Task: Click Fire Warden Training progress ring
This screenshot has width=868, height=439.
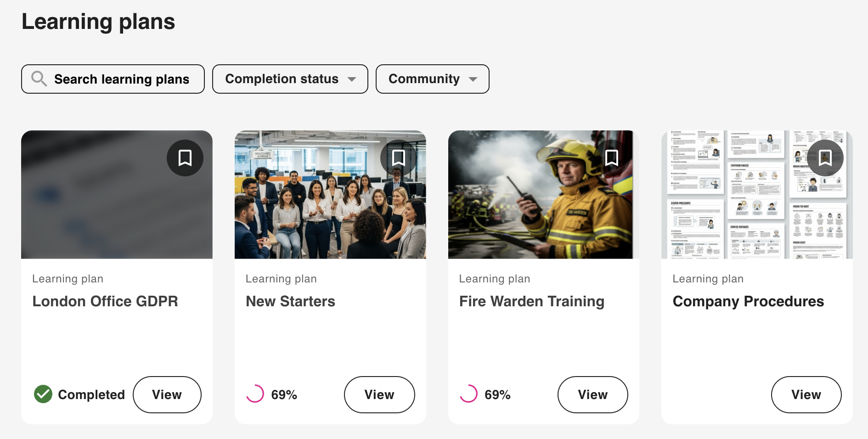Action: tap(468, 394)
